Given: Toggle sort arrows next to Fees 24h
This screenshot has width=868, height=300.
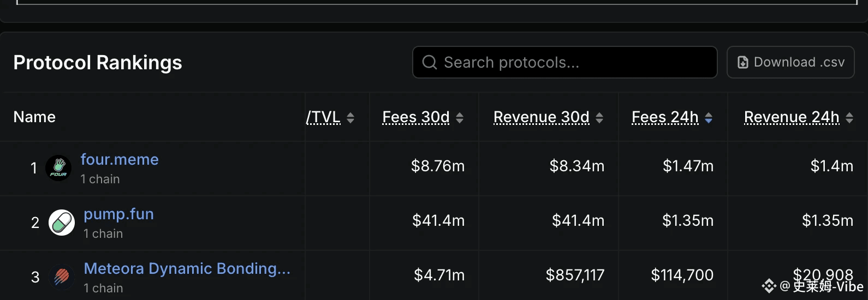Looking at the screenshot, I should pyautogui.click(x=709, y=118).
